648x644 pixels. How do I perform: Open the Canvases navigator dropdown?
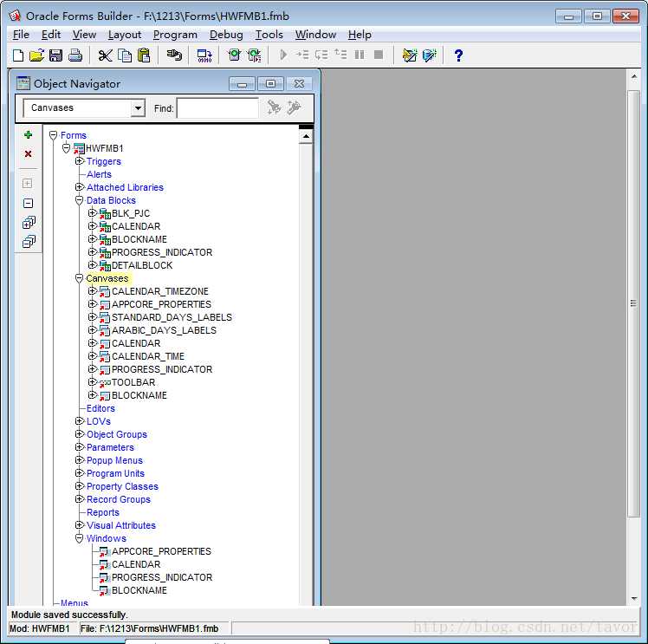138,108
